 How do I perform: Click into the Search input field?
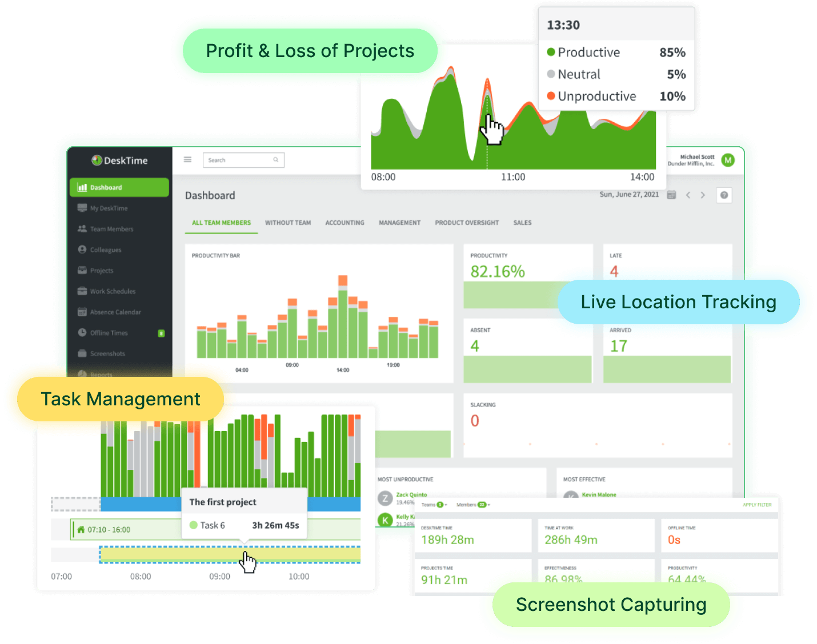coord(243,160)
